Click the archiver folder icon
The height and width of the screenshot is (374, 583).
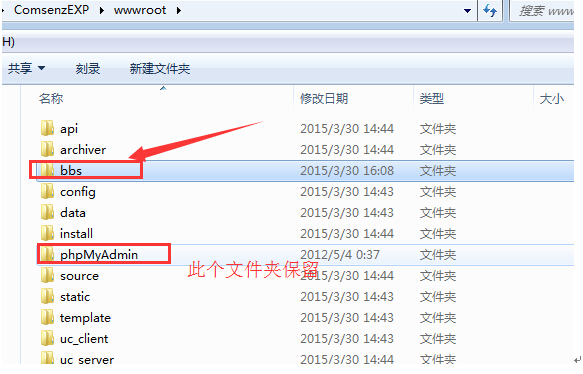click(x=47, y=149)
